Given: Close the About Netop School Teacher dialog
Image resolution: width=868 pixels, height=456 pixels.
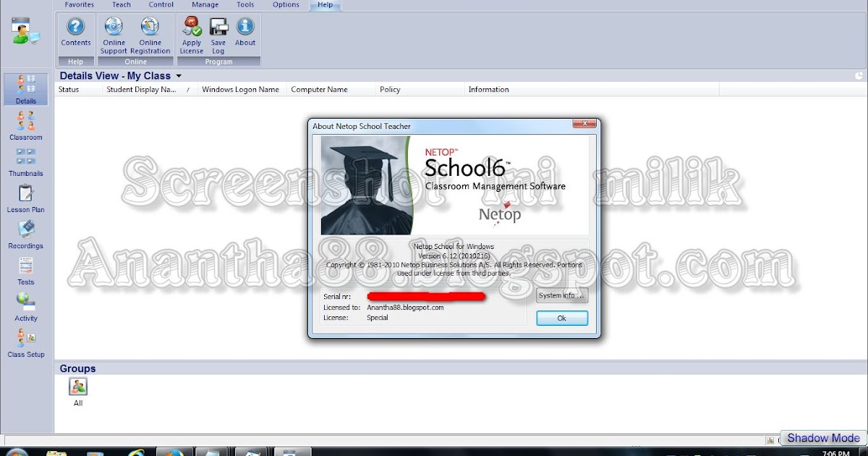Looking at the screenshot, I should point(584,124).
